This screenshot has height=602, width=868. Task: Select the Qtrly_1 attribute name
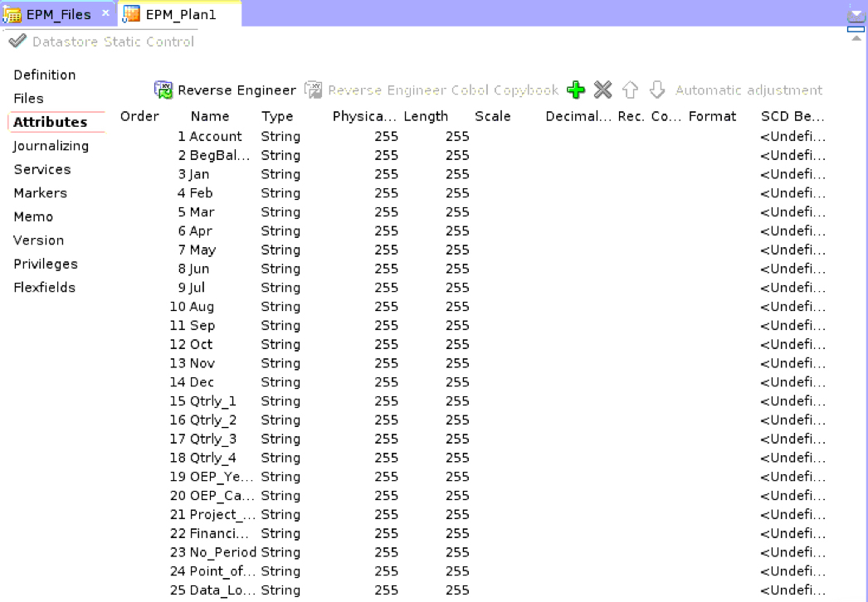tap(212, 401)
